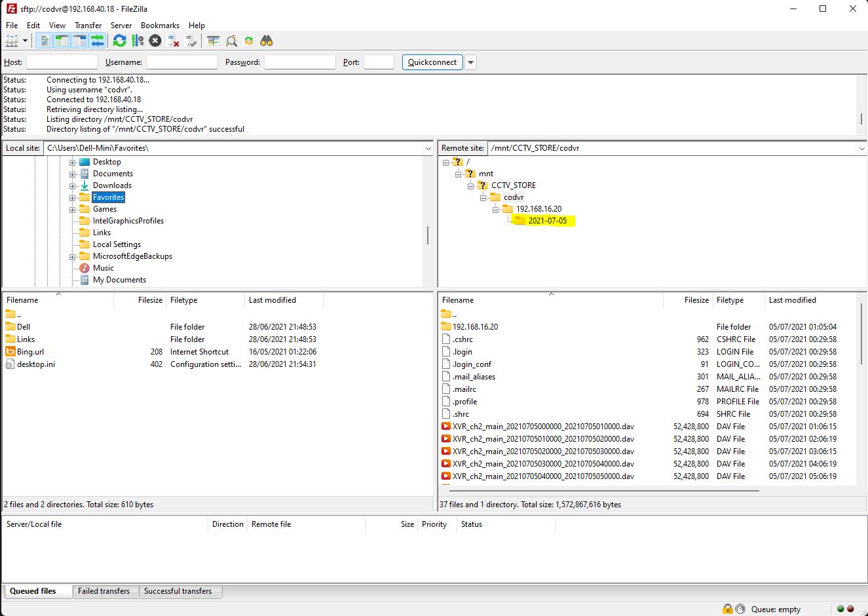Search for files with binoculars icon
868x616 pixels.
pyautogui.click(x=267, y=41)
